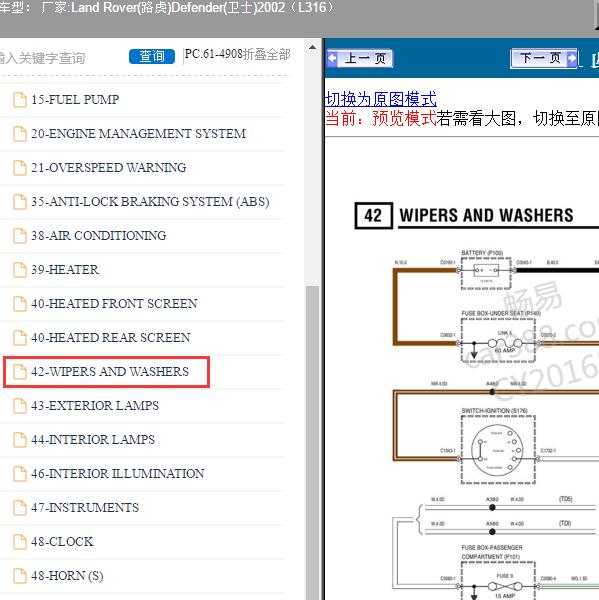Focus the keyword search input field

point(61,58)
